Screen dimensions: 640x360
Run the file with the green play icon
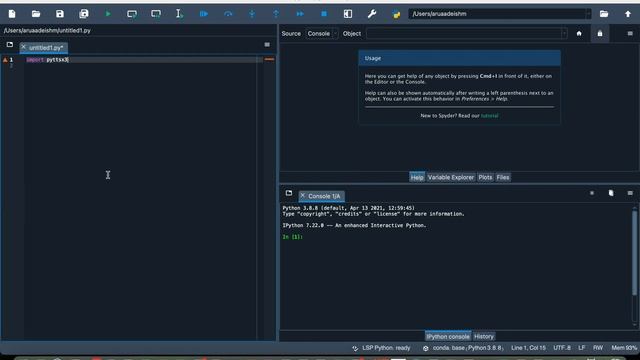108,14
